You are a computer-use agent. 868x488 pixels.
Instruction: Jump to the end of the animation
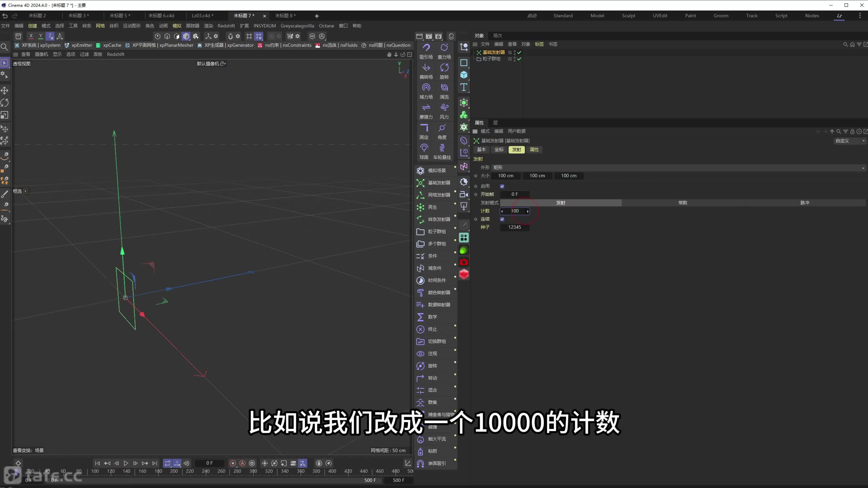point(155,463)
